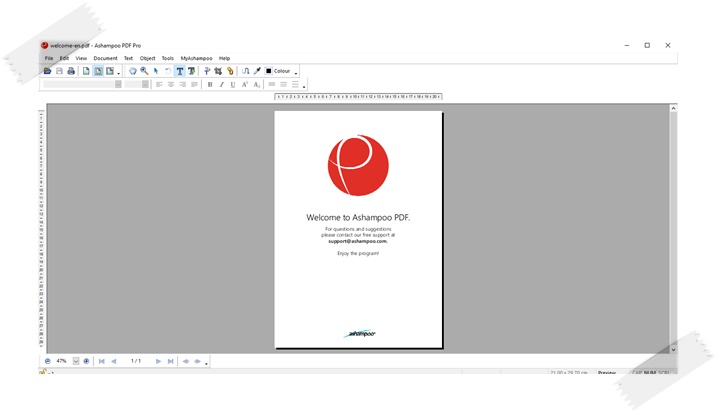Select widest line-spacing option
The width and height of the screenshot is (717, 412).
point(295,84)
